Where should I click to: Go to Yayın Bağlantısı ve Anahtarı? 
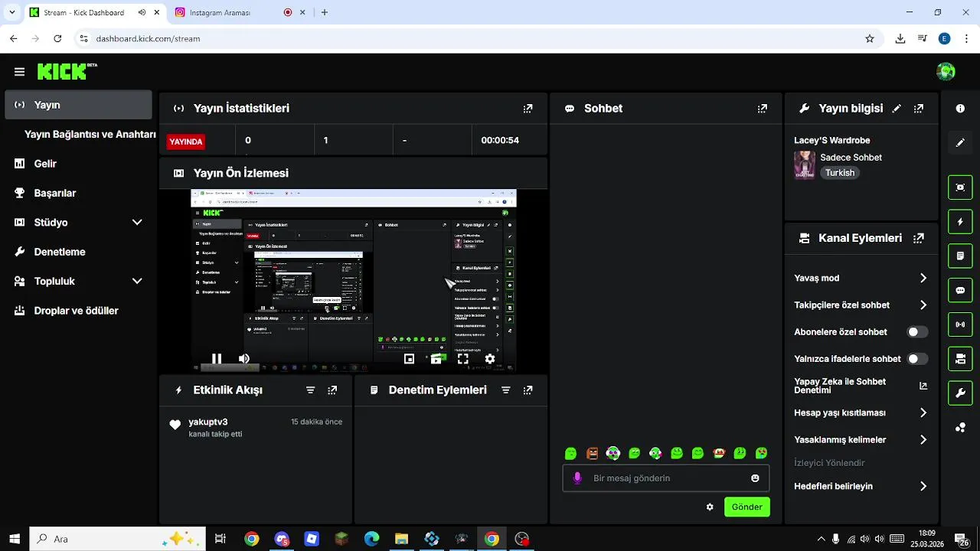tap(90, 134)
